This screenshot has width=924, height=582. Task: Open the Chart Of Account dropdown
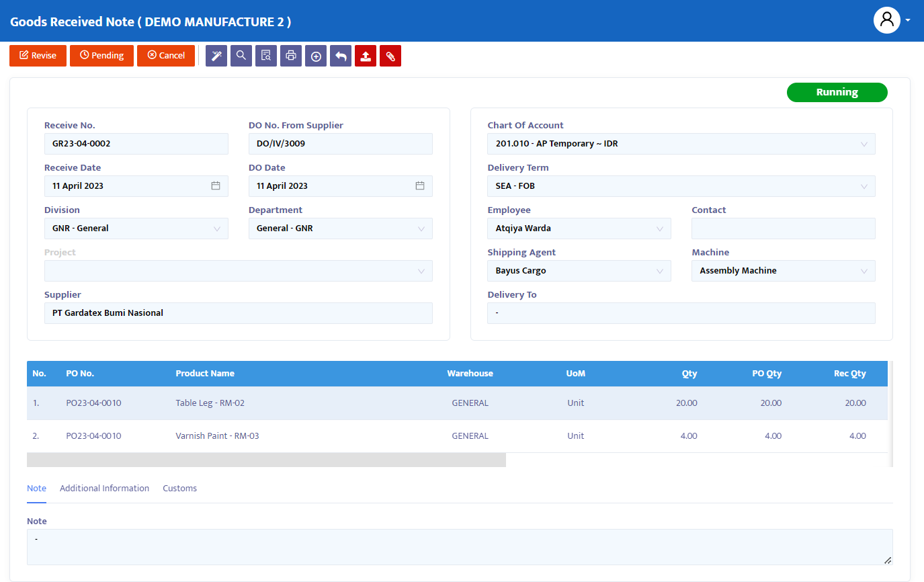[681, 144]
